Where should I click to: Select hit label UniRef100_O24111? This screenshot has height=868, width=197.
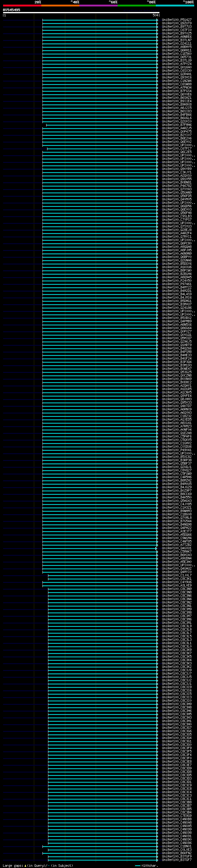point(177,43)
